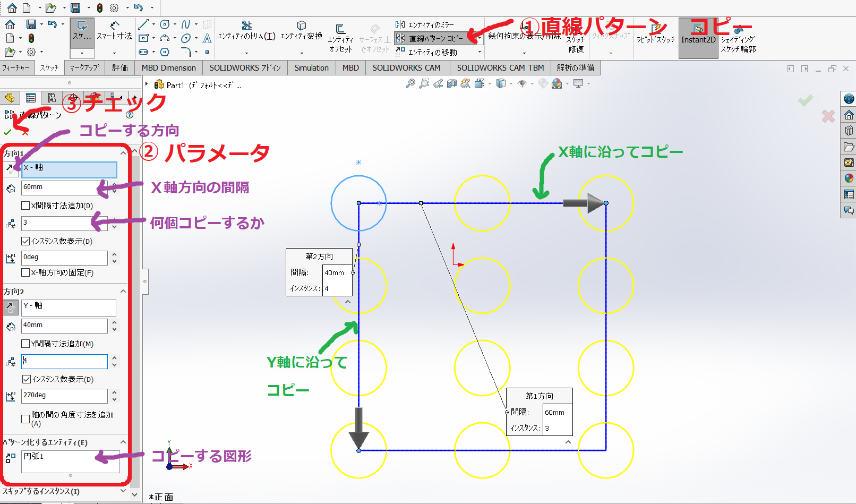This screenshot has width=856, height=504.
Task: Click the Zoom to Fit magnifier icon
Action: (x=410, y=83)
